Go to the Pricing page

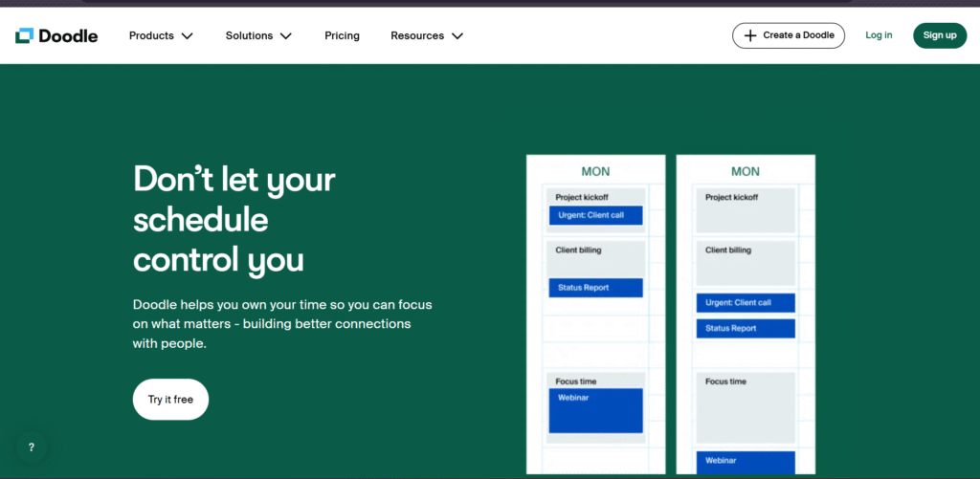(342, 35)
